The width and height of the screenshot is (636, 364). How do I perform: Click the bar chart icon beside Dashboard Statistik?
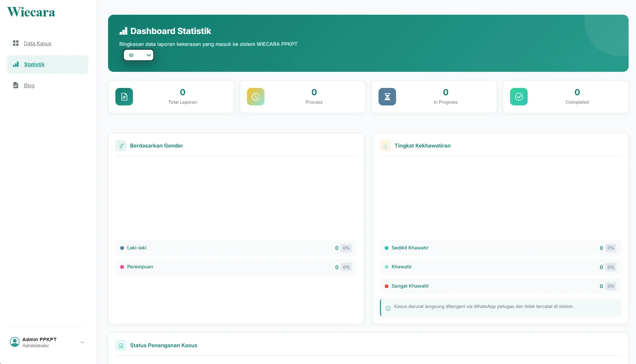pyautogui.click(x=123, y=31)
